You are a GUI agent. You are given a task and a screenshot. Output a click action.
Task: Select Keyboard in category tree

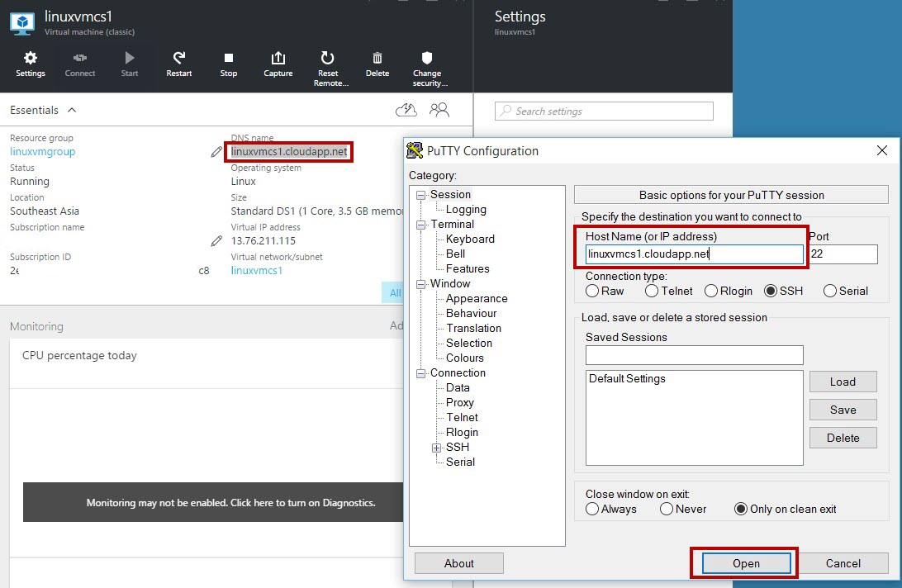(x=470, y=239)
